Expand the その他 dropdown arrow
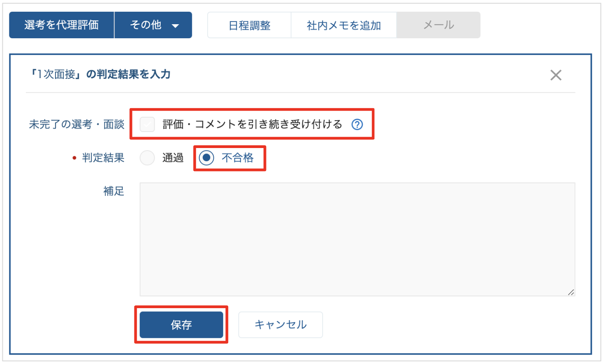The width and height of the screenshot is (604, 364). (175, 26)
